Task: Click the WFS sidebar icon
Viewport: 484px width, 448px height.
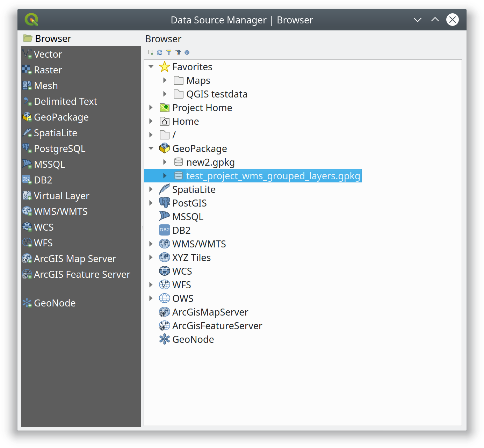Action: 27,243
